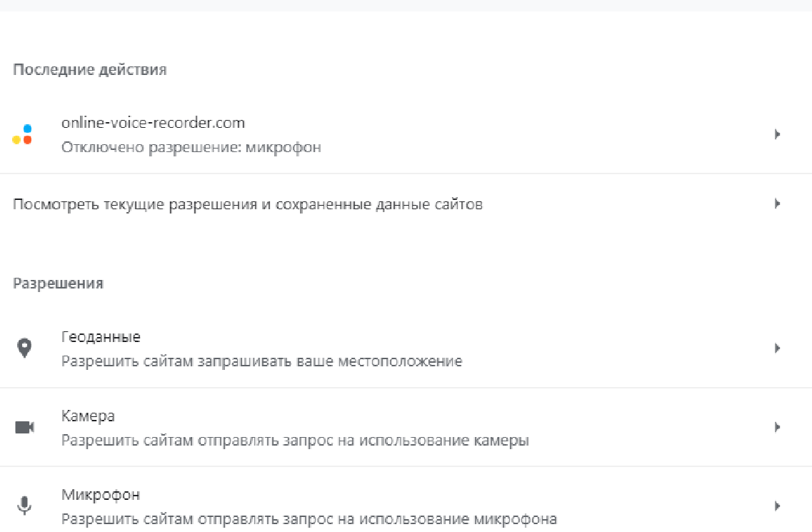
Task: Click the Геоданные location pin icon
Action: point(24,348)
